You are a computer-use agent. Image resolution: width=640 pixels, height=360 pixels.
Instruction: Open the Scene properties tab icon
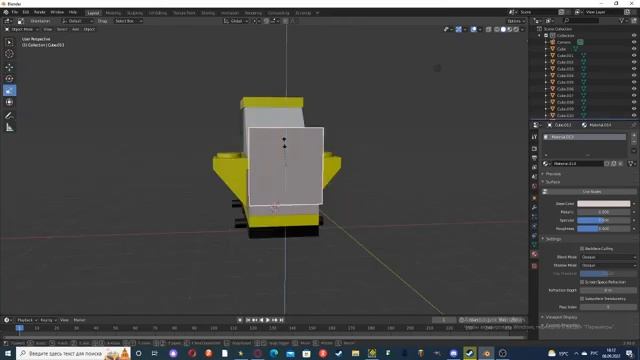(x=534, y=177)
